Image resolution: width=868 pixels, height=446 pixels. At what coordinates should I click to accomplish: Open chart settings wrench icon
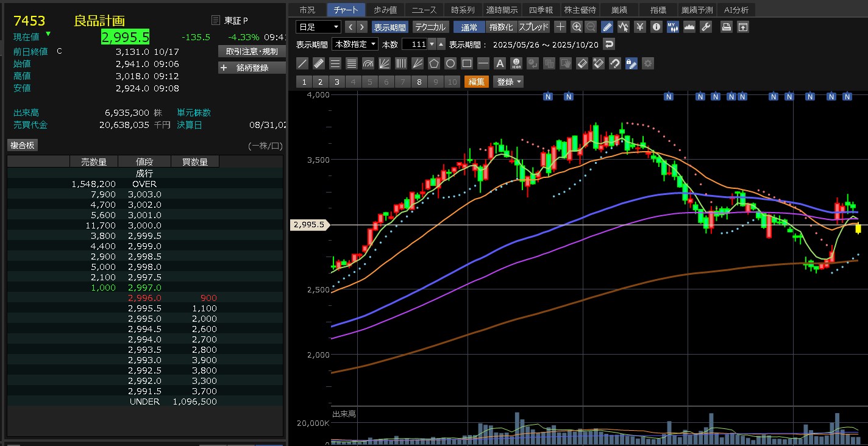[706, 27]
